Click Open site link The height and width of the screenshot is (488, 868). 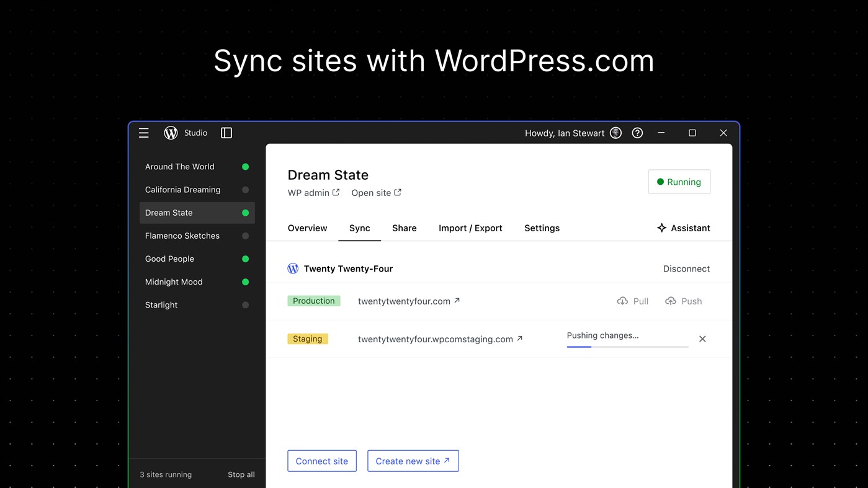tap(377, 193)
